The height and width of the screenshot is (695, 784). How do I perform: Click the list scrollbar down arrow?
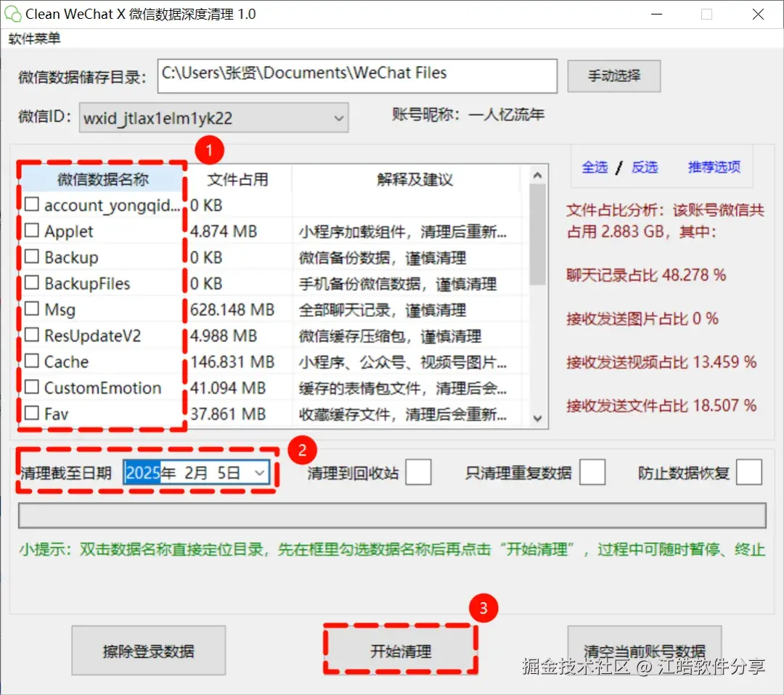(x=537, y=418)
